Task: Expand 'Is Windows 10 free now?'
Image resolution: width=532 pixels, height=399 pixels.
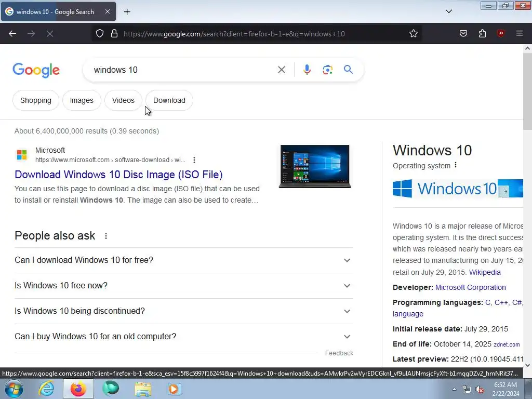Action: point(184,286)
